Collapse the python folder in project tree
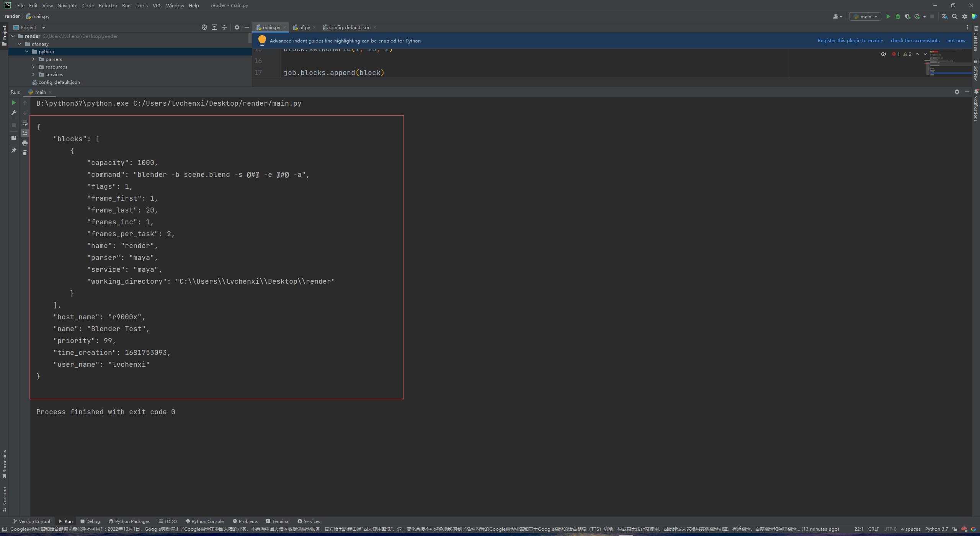Viewport: 980px width, 536px height. (x=26, y=51)
